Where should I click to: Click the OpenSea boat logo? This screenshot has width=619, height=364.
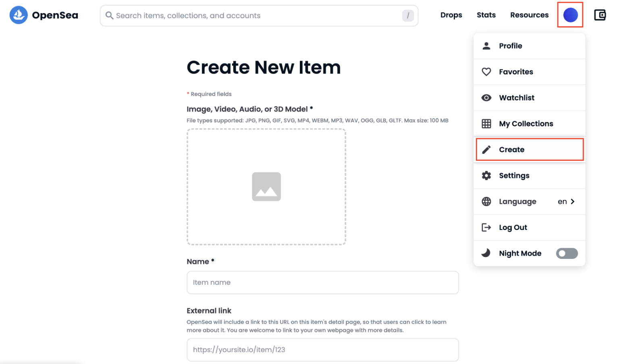point(18,15)
